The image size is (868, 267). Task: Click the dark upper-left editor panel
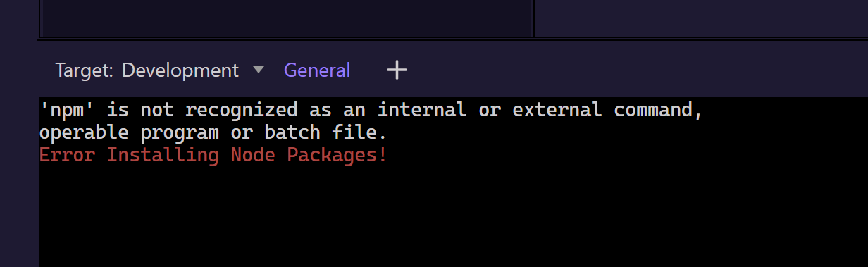(x=285, y=18)
